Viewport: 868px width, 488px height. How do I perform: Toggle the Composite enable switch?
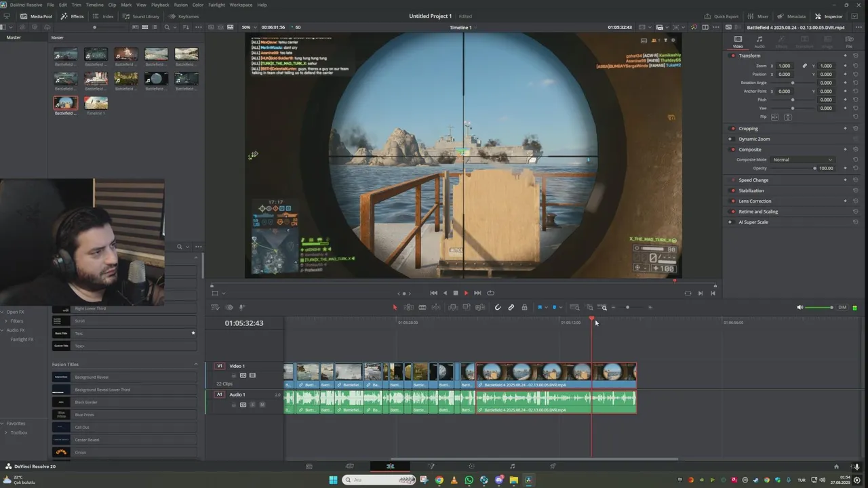coord(732,149)
